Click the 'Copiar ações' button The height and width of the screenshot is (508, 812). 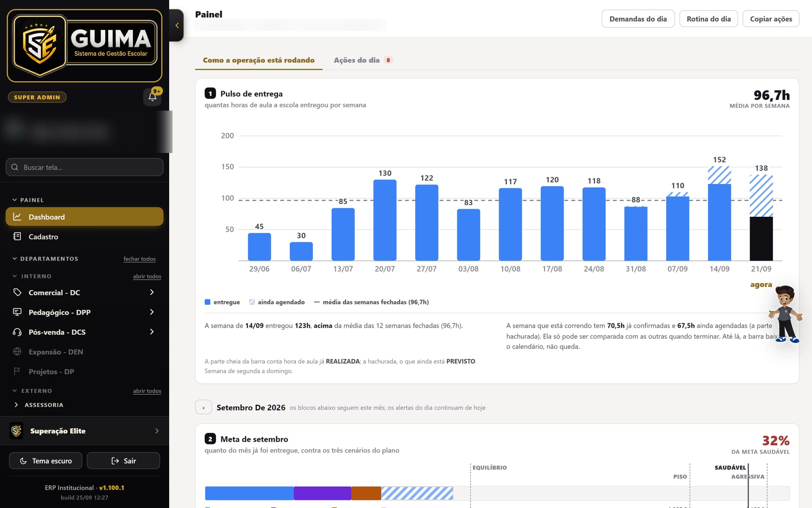coord(771,19)
